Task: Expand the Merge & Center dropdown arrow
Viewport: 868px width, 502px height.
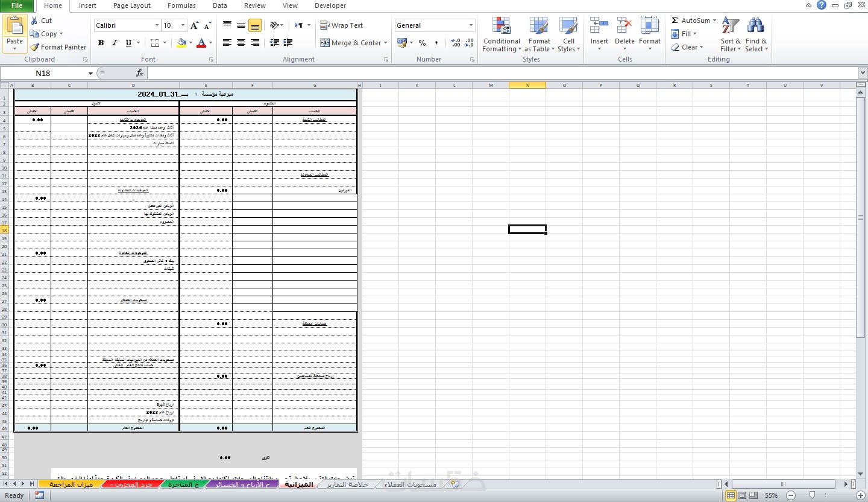Action: click(386, 43)
